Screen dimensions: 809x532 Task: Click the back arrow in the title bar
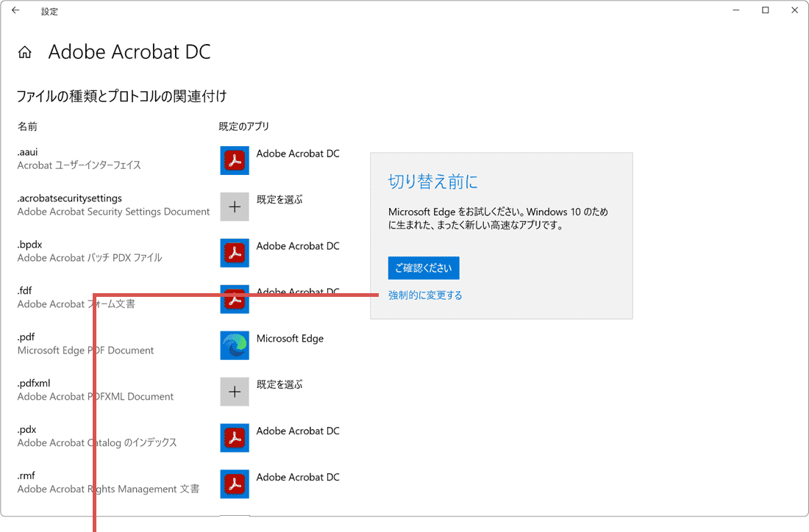coord(15,10)
